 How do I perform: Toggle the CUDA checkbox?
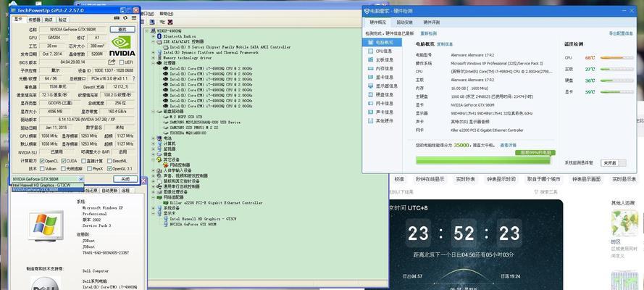pyautogui.click(x=64, y=161)
